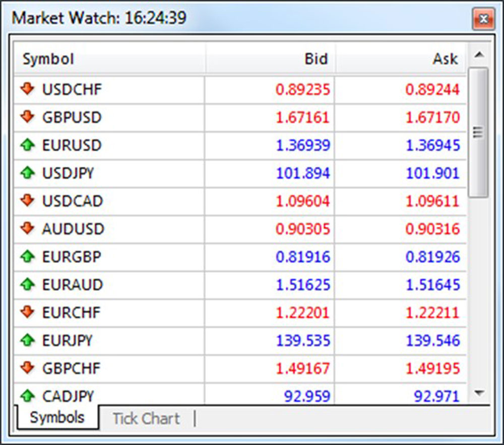Click the down arrow icon beside USDCHF
The image size is (504, 445).
[28, 89]
